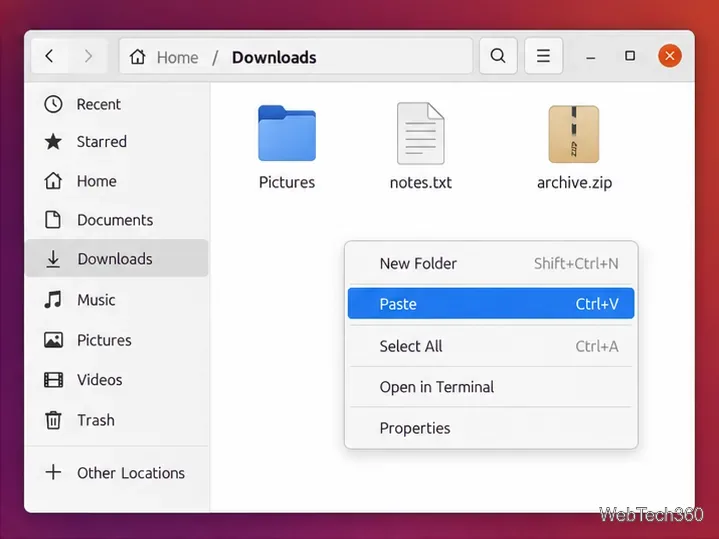Choose Open in Terminal
719x539 pixels.
(491, 387)
